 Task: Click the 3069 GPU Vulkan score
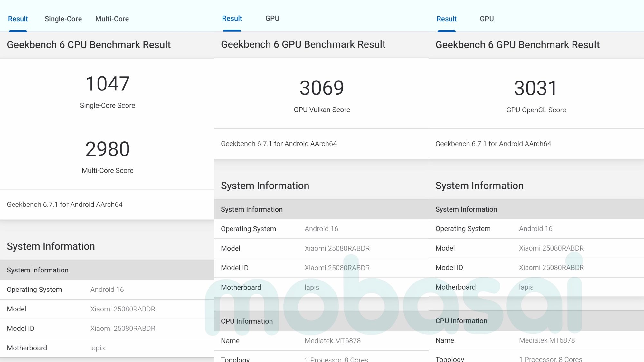(322, 88)
